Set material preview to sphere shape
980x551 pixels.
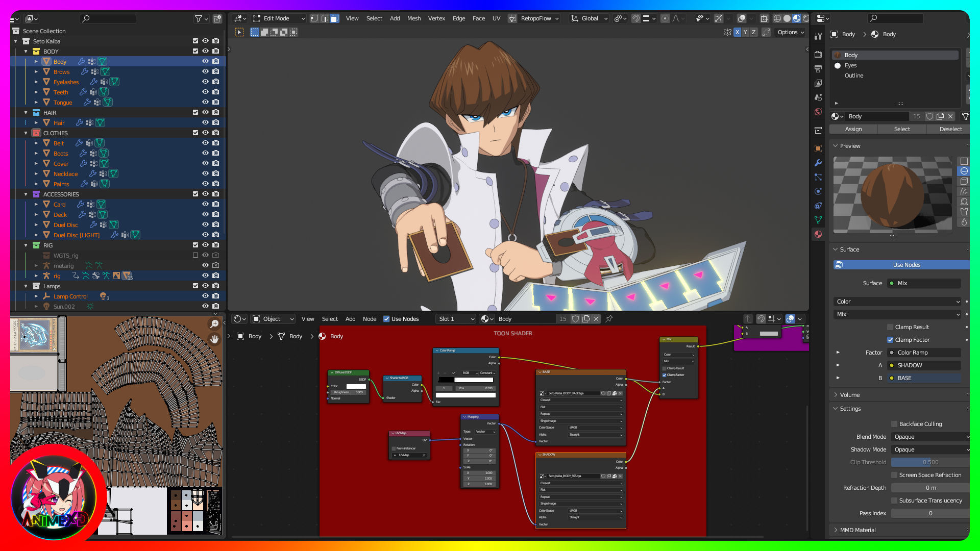(964, 171)
